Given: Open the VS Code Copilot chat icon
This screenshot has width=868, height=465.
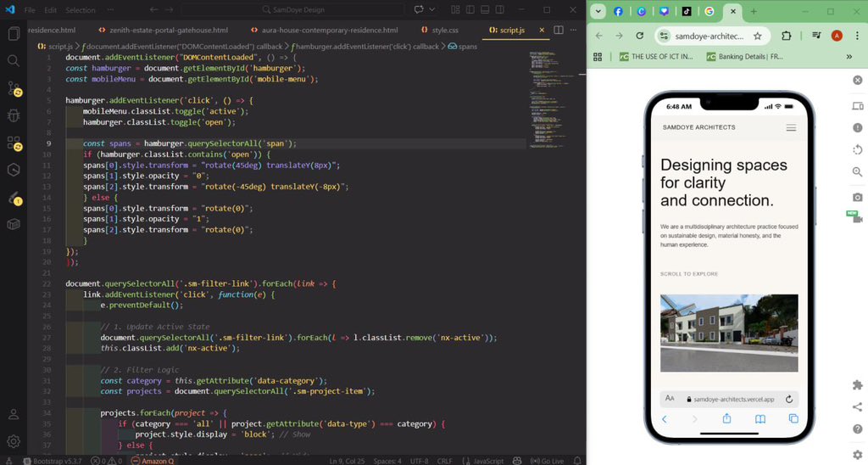Looking at the screenshot, I should point(419,9).
